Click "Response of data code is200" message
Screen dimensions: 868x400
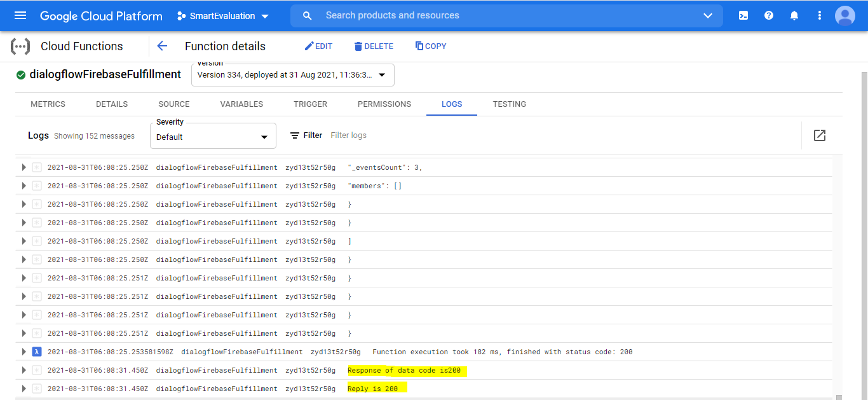(x=404, y=370)
